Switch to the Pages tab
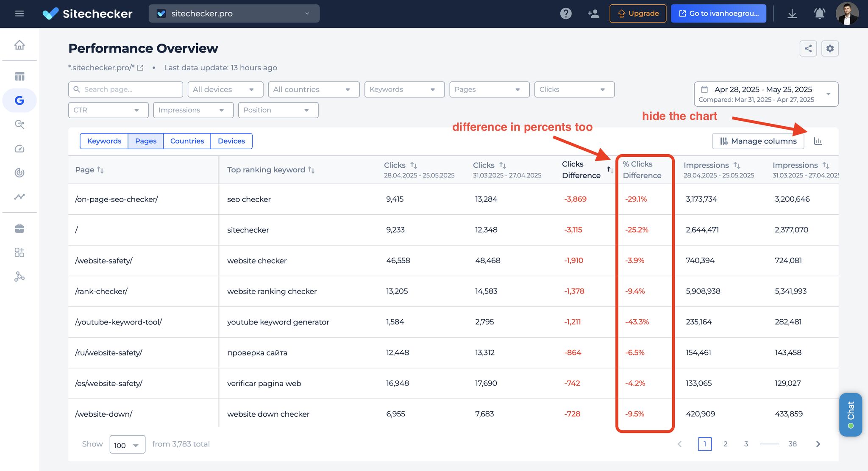The height and width of the screenshot is (471, 868). [x=146, y=141]
